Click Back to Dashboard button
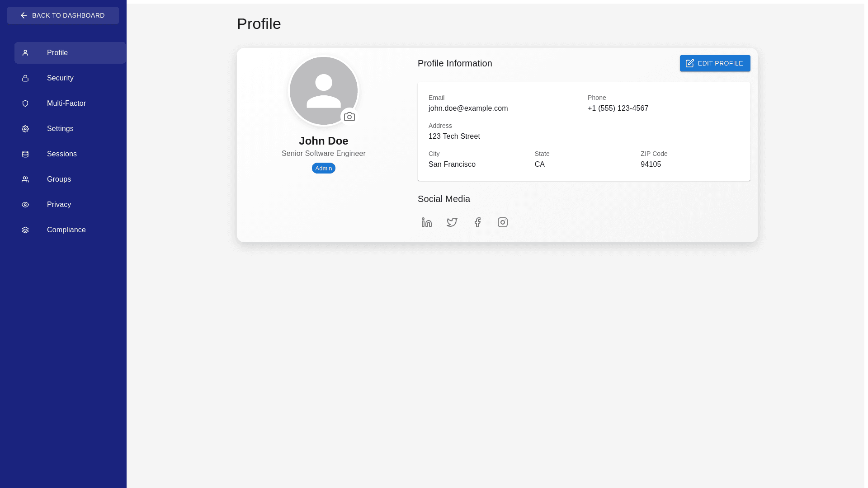Viewport: 868px width, 488px height. 63,15
